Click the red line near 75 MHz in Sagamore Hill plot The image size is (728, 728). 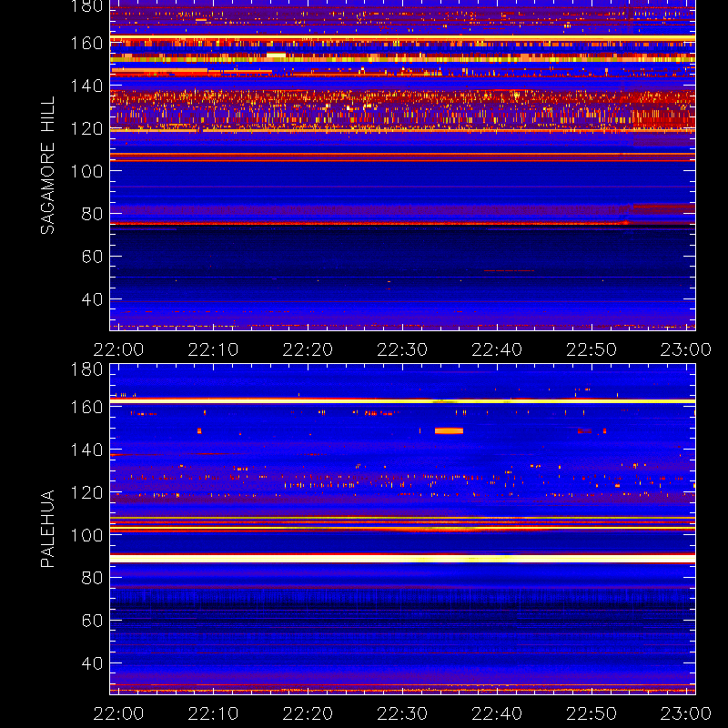(402, 224)
